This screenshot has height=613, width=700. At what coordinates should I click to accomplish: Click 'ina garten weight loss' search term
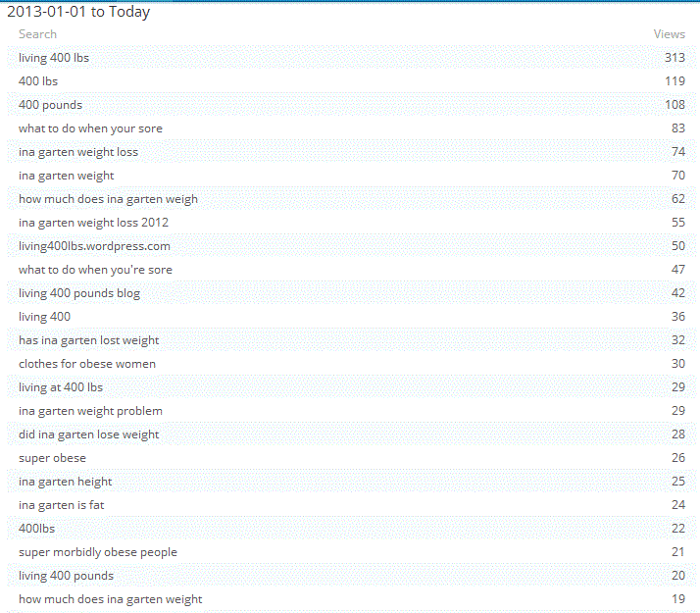coord(78,152)
